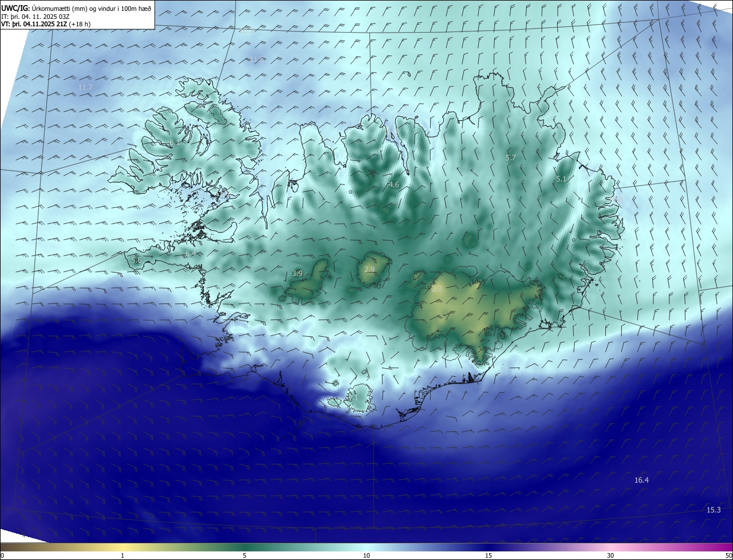Click the 2.2 value label on the large glacier
This screenshot has width=733, height=560.
(x=437, y=289)
